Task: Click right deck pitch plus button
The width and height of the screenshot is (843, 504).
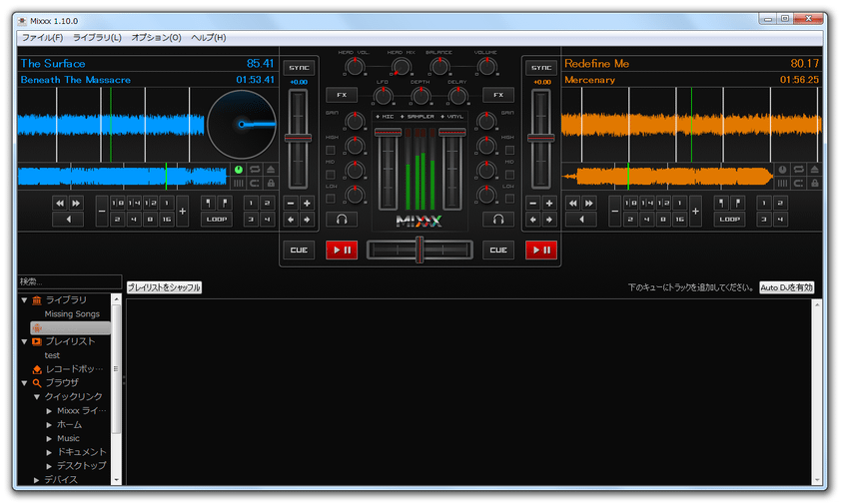Action: pos(549,204)
